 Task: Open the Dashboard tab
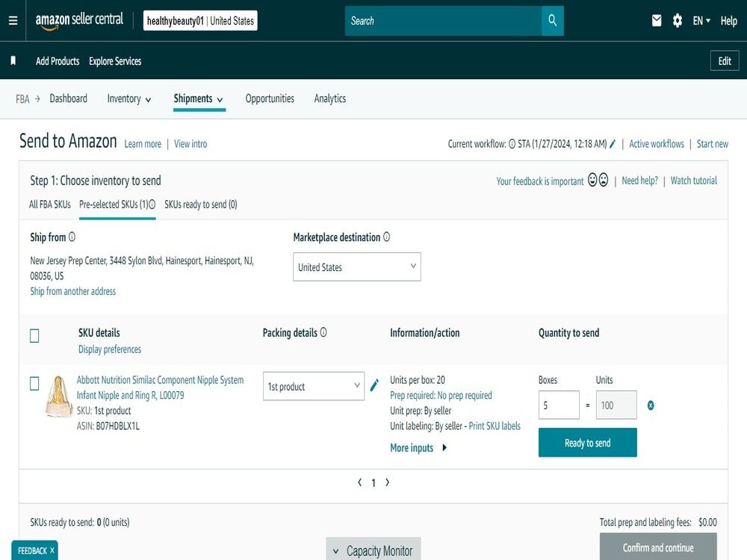[68, 99]
